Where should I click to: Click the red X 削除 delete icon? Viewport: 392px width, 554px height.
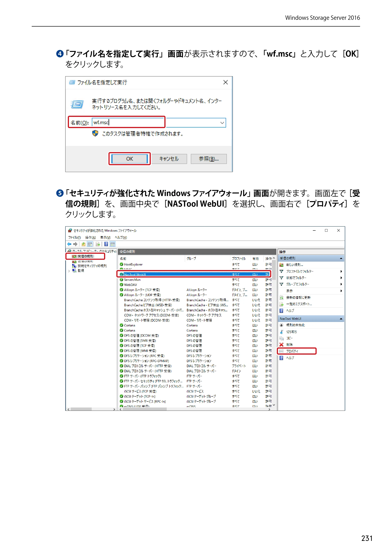pos(282,345)
